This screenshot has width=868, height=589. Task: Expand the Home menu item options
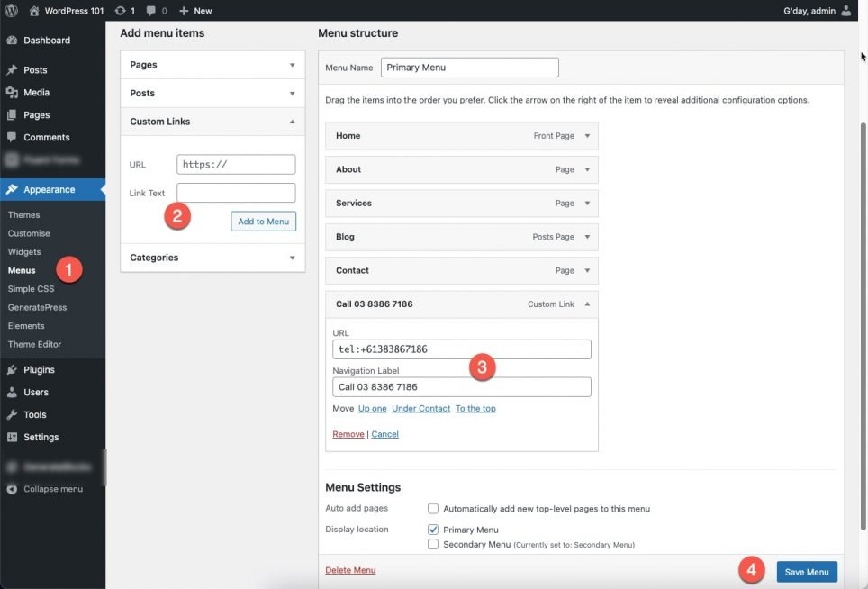(x=587, y=136)
